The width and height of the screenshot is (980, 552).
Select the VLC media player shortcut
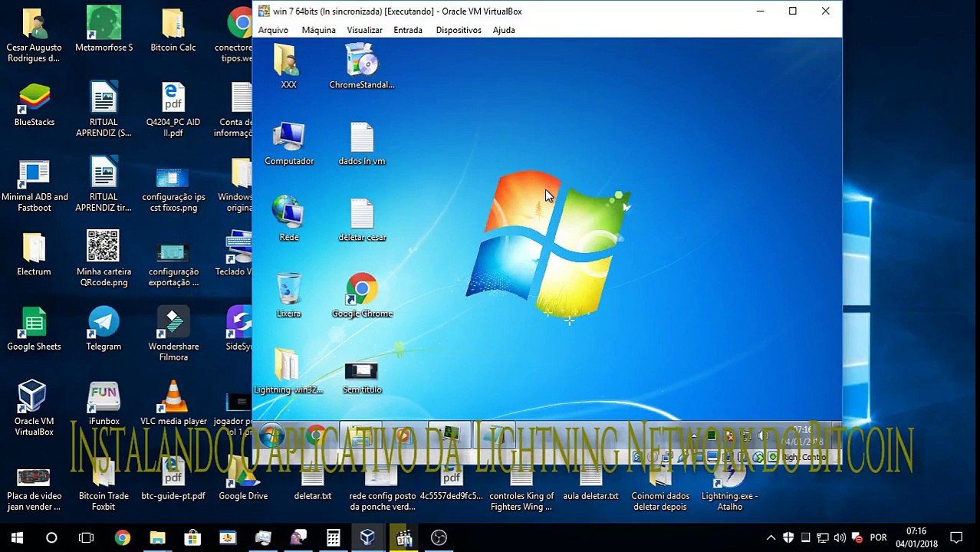173,404
